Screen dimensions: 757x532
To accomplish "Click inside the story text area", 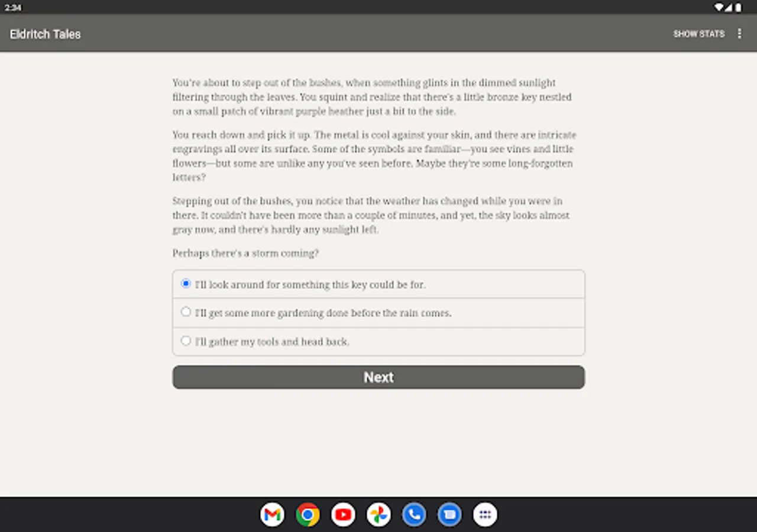I will pos(373,166).
